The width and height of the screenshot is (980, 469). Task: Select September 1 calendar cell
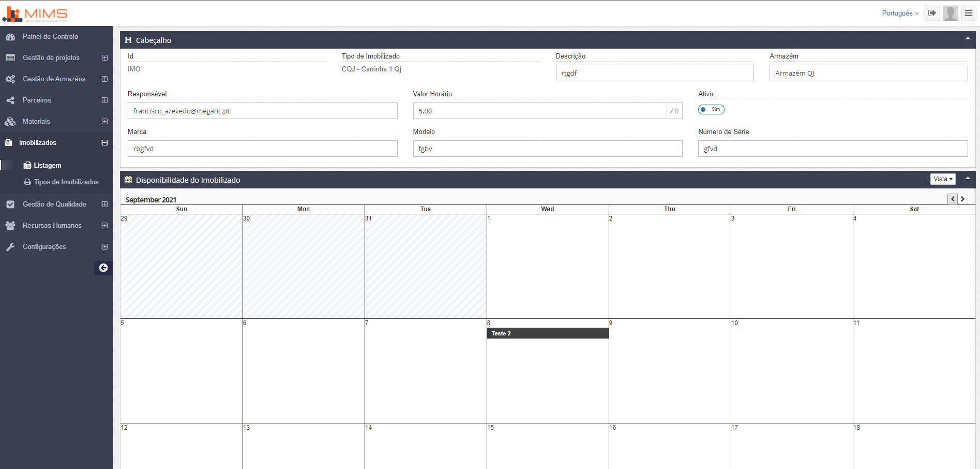pyautogui.click(x=548, y=267)
